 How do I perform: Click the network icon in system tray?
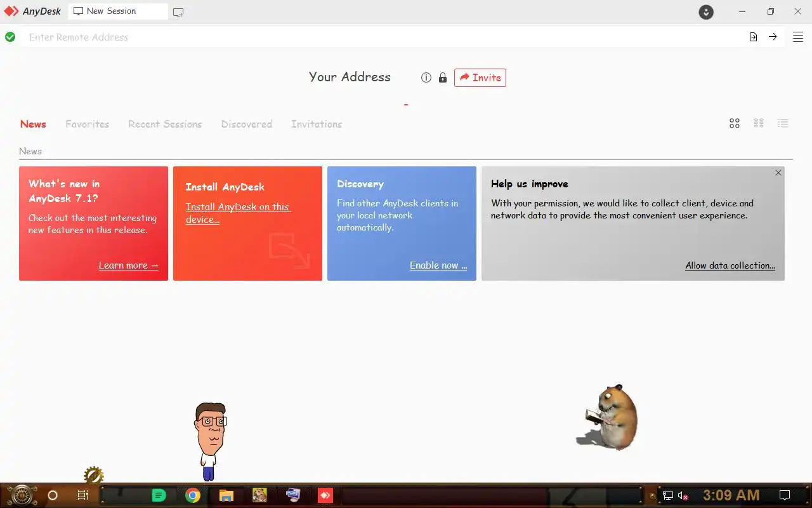coord(667,495)
